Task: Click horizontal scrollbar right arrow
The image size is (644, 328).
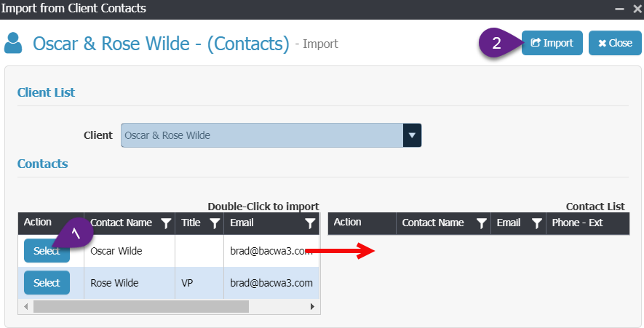Action: tap(313, 306)
